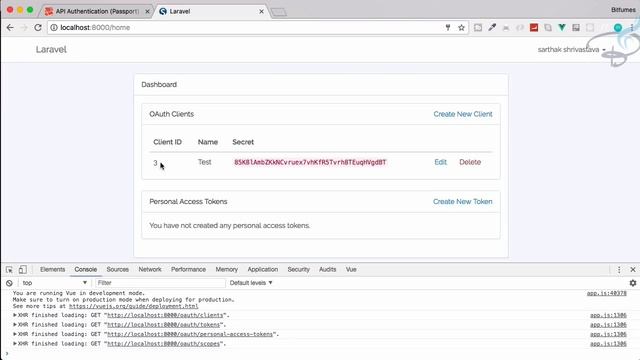Click the Test client name cell
Screen dimensions: 640x360
coord(204,162)
